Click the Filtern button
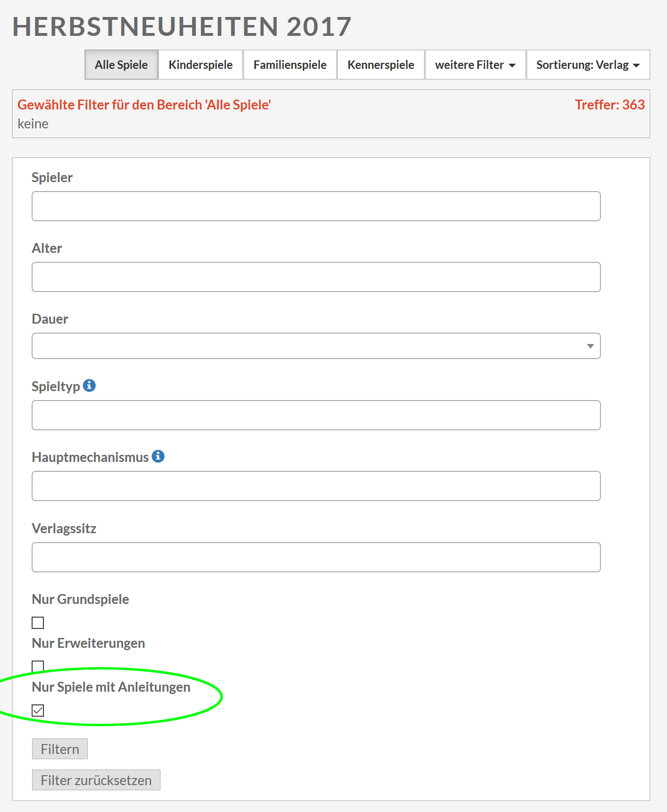The image size is (667, 812). coord(60,749)
